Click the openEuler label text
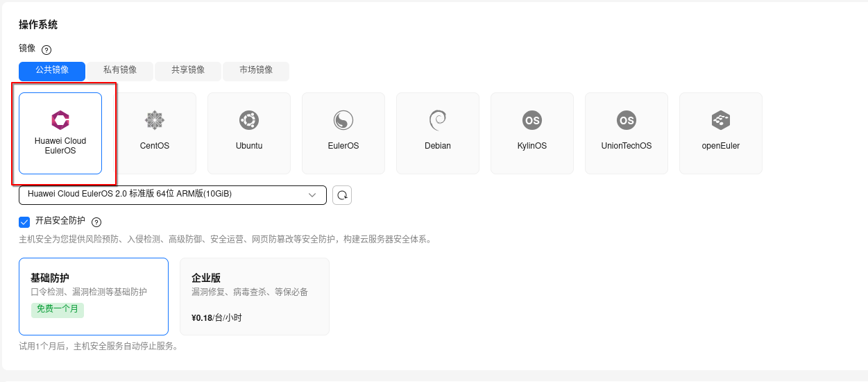Viewport: 868px width, 382px height. click(x=721, y=146)
